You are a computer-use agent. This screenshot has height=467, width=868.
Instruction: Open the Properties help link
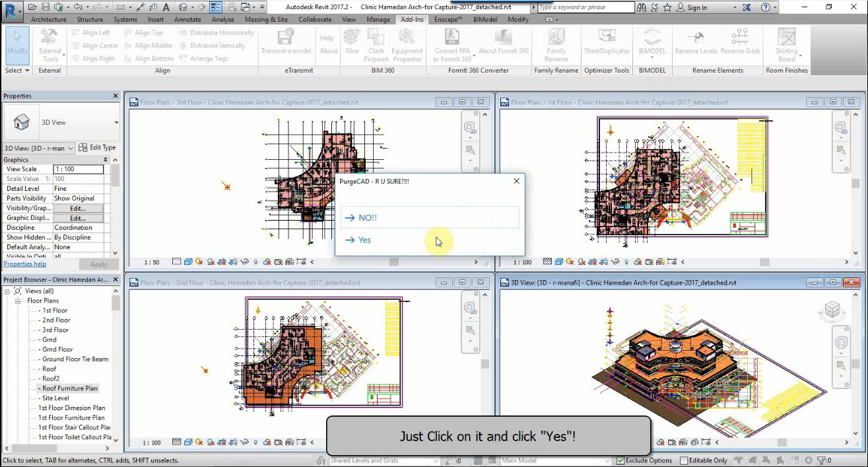point(25,264)
